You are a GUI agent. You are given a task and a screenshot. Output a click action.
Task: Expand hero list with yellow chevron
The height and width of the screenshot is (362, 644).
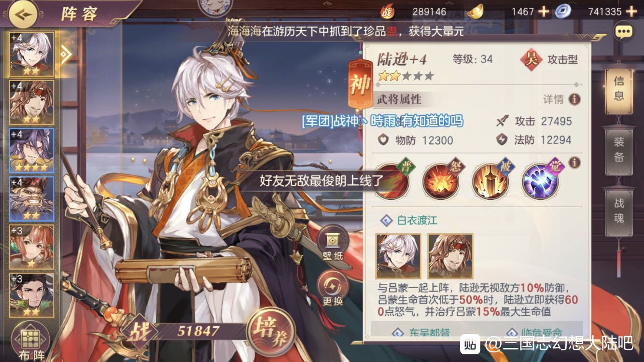click(66, 55)
